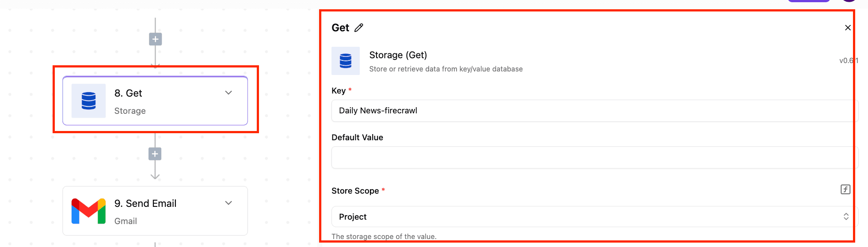
Task: Click the Storage database icon in panel header
Action: (346, 61)
